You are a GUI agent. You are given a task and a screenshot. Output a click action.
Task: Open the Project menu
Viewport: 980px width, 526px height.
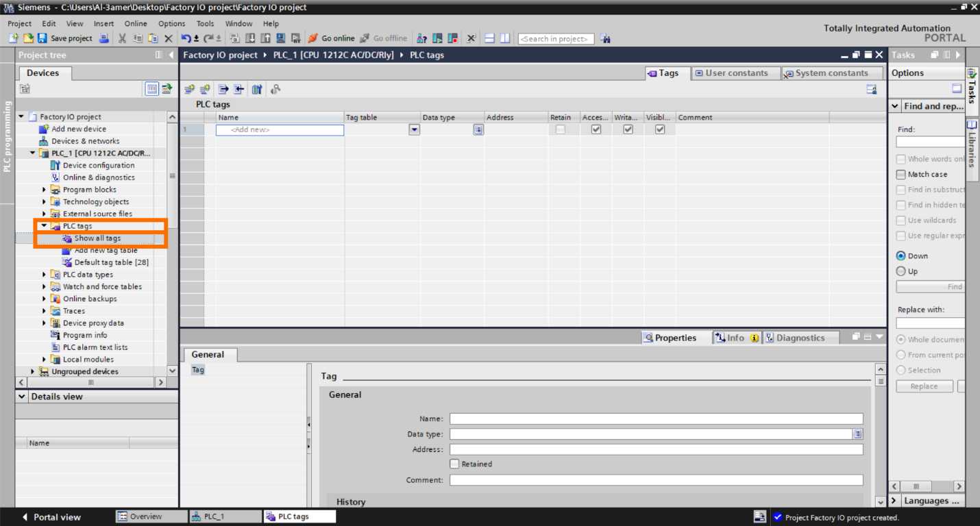[20, 23]
